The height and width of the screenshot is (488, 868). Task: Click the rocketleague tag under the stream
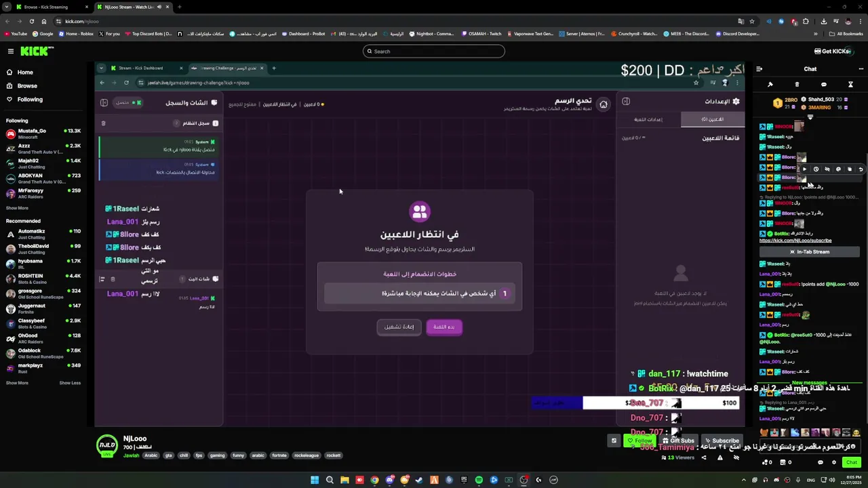305,455
